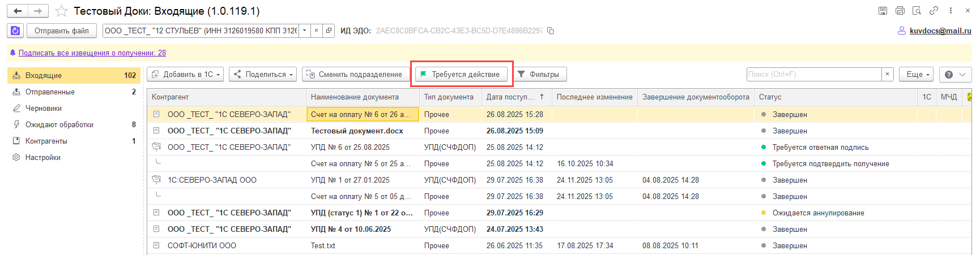Image resolution: width=980 pixels, height=255 pixels.
Task: Copy the ИД ЭДО identifier
Action: pos(550,31)
